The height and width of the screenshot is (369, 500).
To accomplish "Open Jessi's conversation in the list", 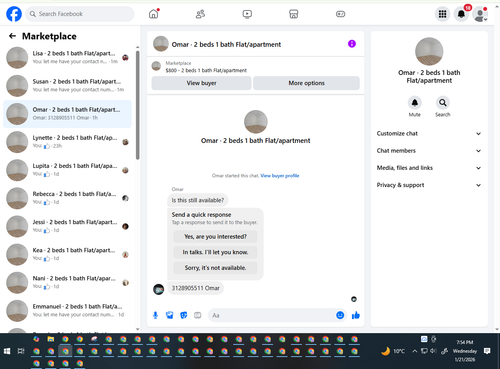I will [67, 226].
